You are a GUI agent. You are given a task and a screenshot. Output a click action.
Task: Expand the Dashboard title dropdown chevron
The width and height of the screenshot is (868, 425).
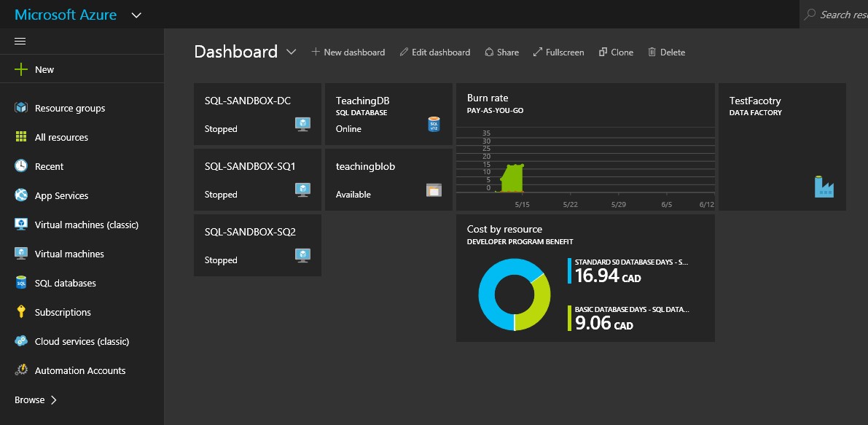click(x=292, y=52)
